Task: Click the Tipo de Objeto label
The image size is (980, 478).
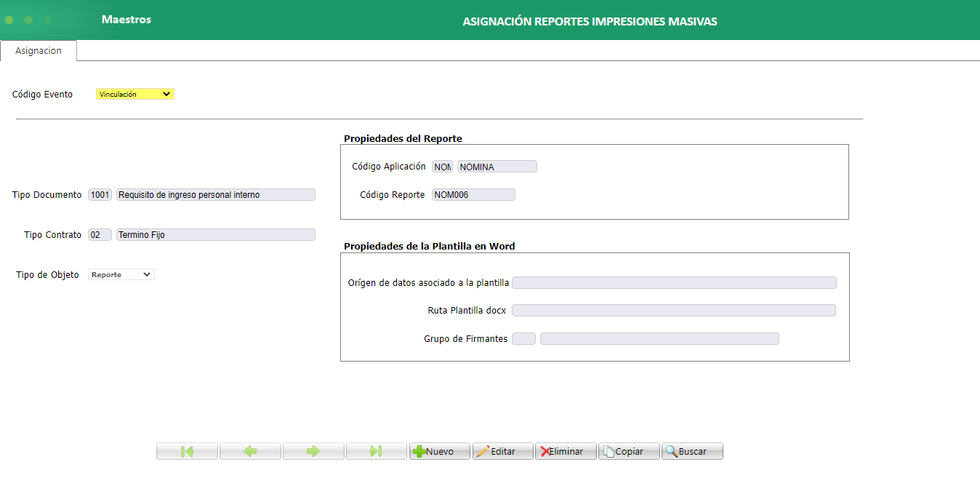Action: pos(48,275)
